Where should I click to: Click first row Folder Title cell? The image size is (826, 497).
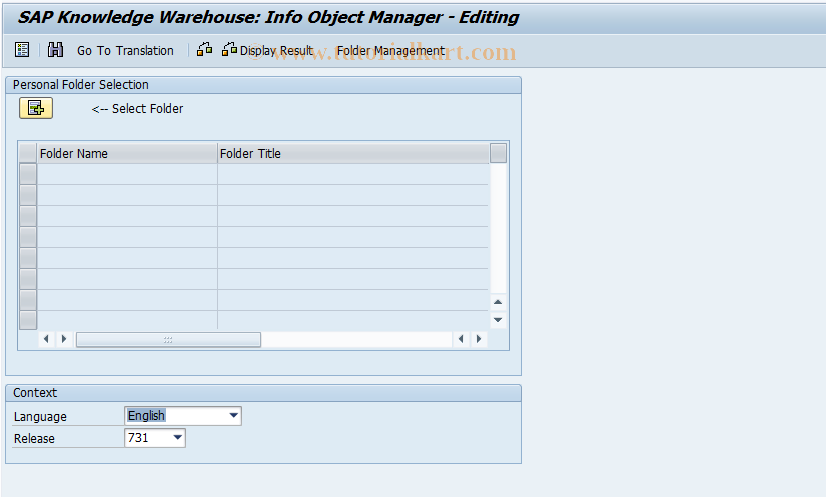(x=353, y=174)
